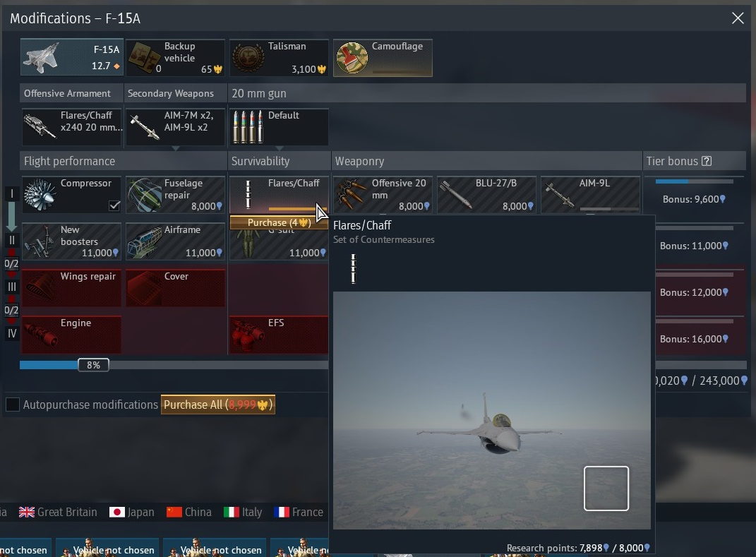Click the Purchase (4) button
756x557 pixels.
[x=279, y=222]
